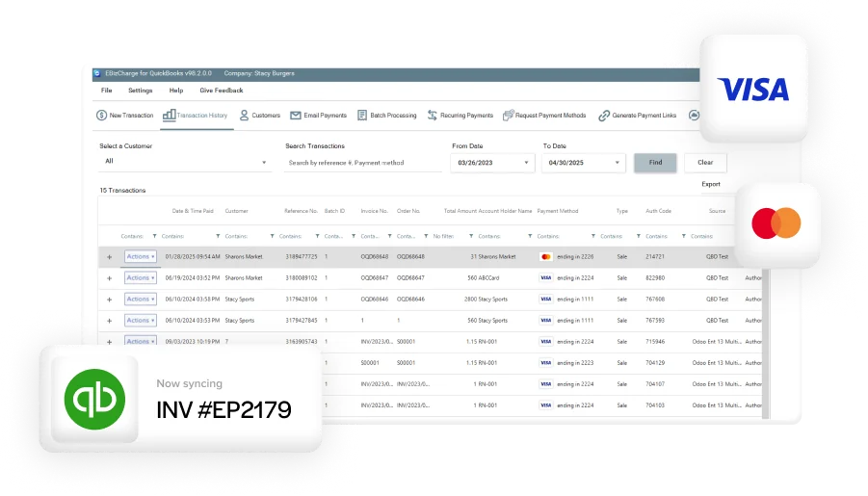Select the Transaction History chart icon
The image size is (868, 496).
[169, 116]
